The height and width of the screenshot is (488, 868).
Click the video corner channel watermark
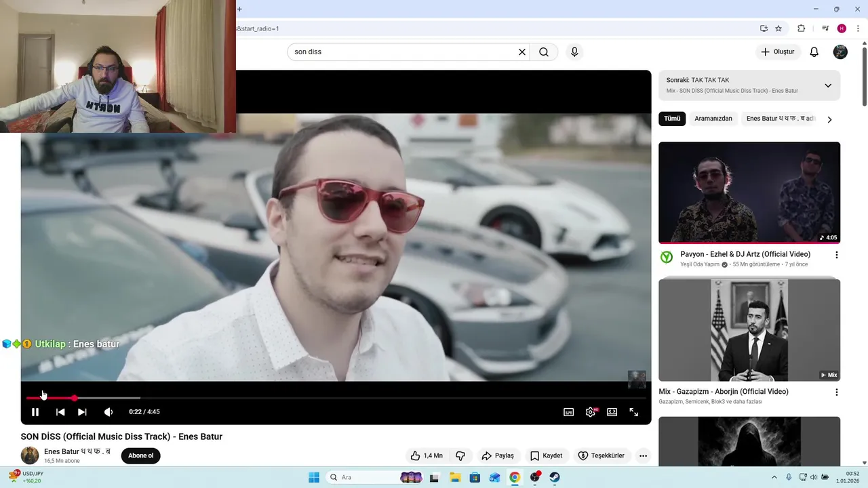click(637, 380)
